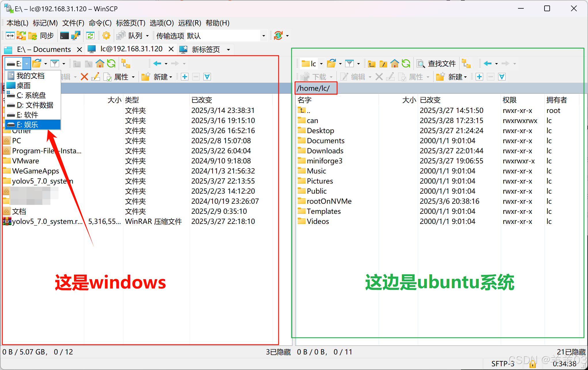Viewport: 588px width, 370px height.
Task: Select F: 娱乐 drive
Action: tap(33, 124)
